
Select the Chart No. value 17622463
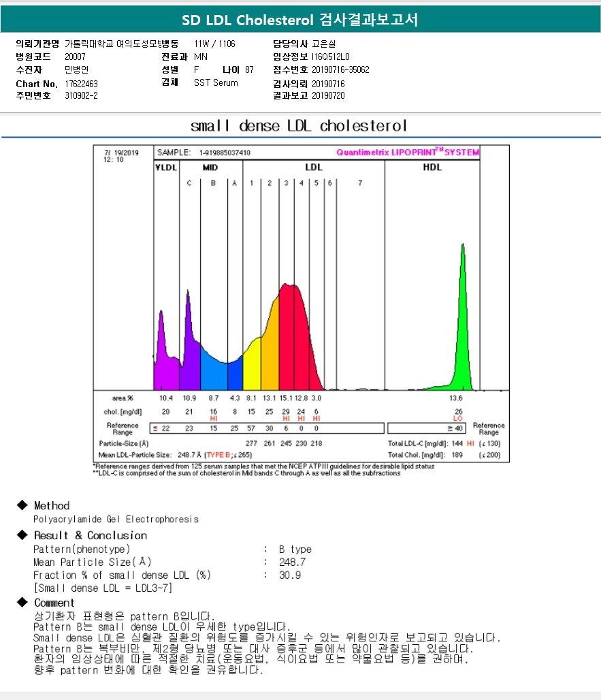coord(82,84)
